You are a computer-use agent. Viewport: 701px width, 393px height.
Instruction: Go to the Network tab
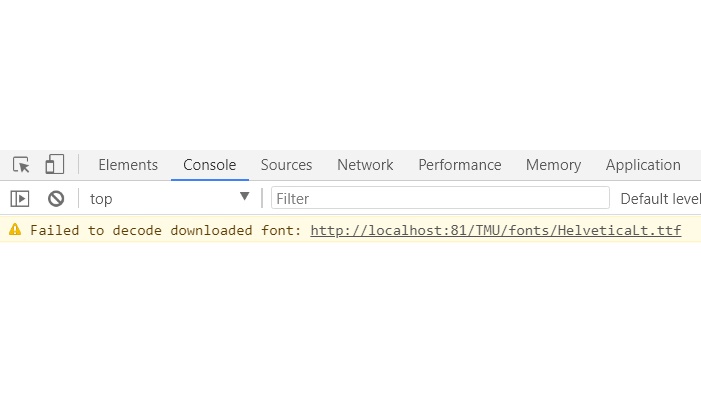tap(365, 165)
